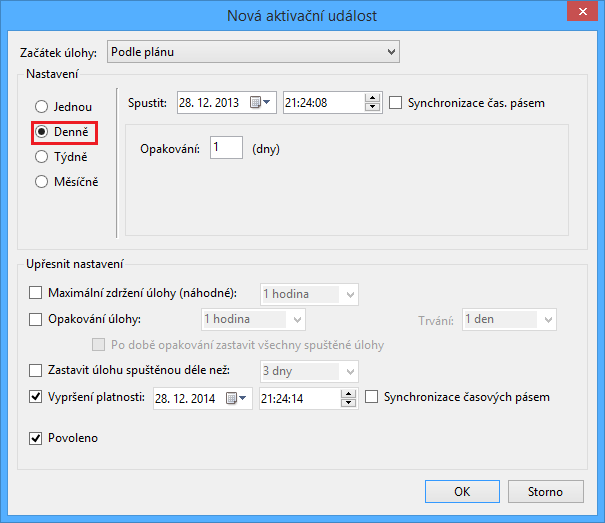Click OK to confirm the trigger

(462, 492)
